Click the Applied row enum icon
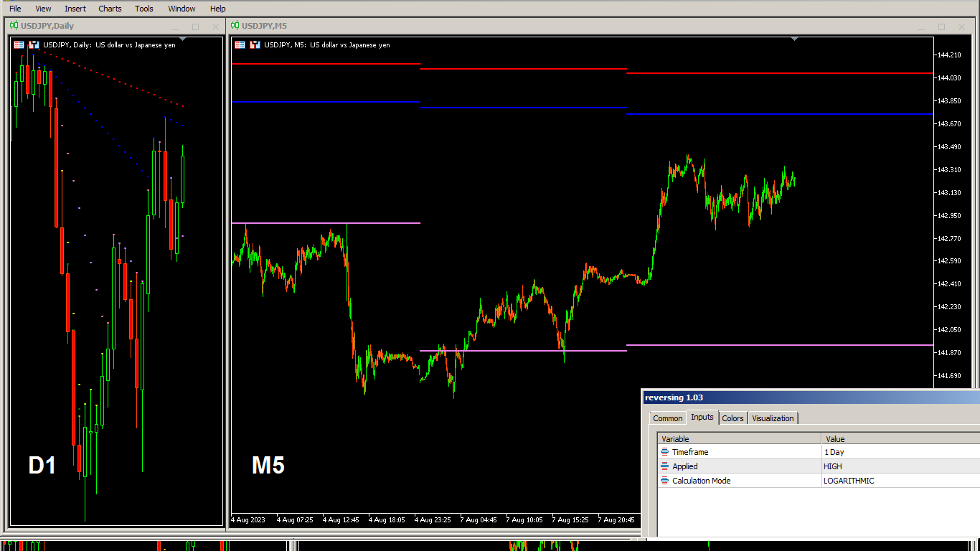The width and height of the screenshot is (980, 551). pyautogui.click(x=665, y=466)
